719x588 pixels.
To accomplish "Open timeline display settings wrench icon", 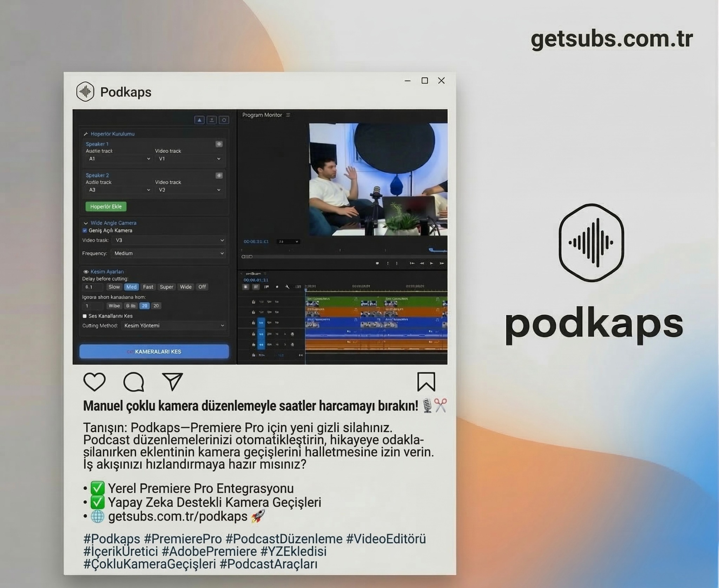I will pos(287,287).
